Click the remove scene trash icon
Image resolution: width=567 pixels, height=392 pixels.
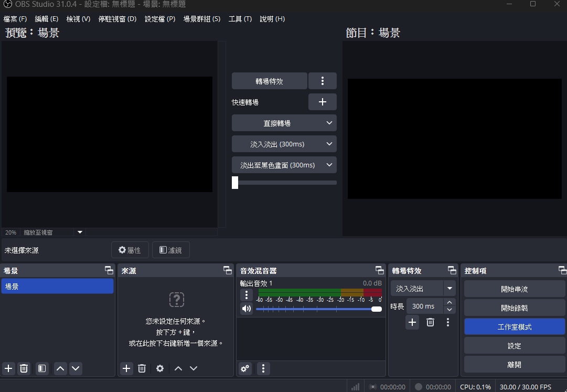24,368
